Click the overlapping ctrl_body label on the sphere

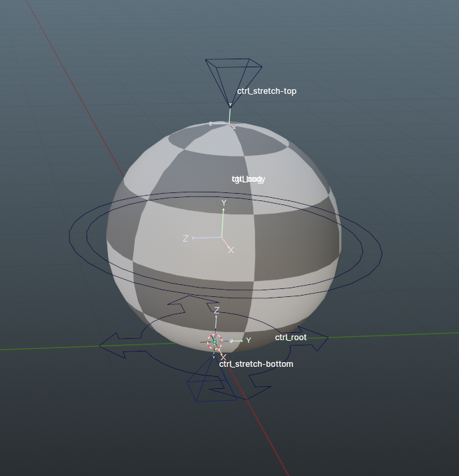tap(248, 179)
